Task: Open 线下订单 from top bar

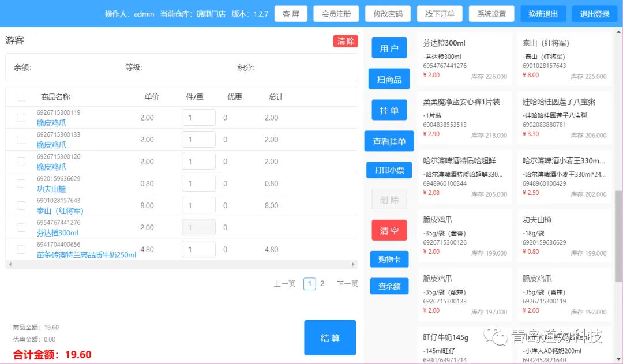Action: [x=440, y=14]
